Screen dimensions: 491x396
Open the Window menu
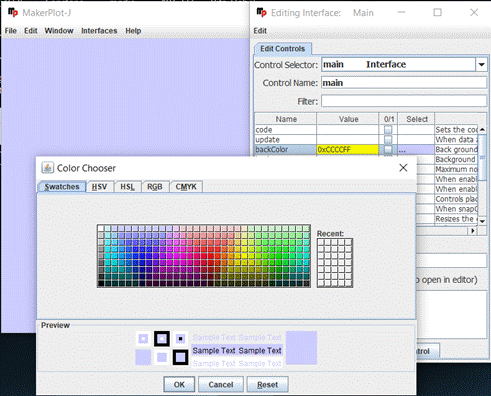coord(59,31)
